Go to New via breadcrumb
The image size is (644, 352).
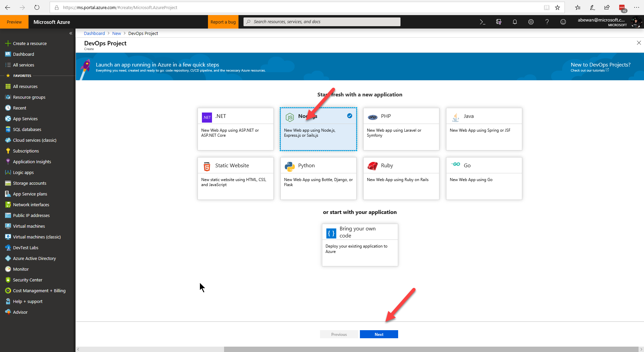point(116,33)
